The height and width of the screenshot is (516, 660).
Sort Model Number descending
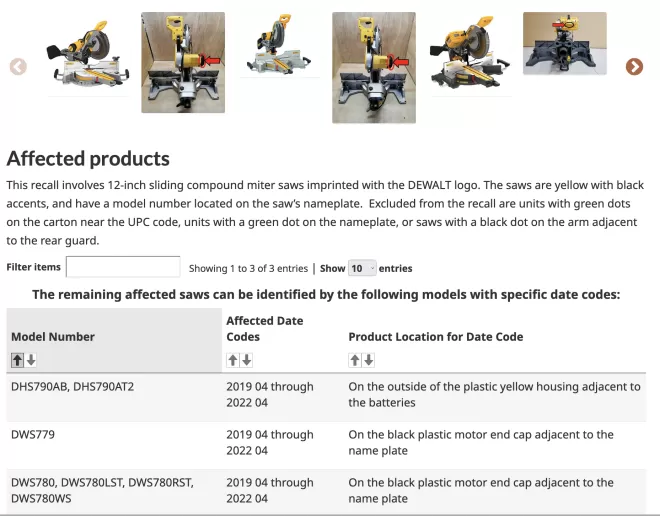[x=31, y=360]
